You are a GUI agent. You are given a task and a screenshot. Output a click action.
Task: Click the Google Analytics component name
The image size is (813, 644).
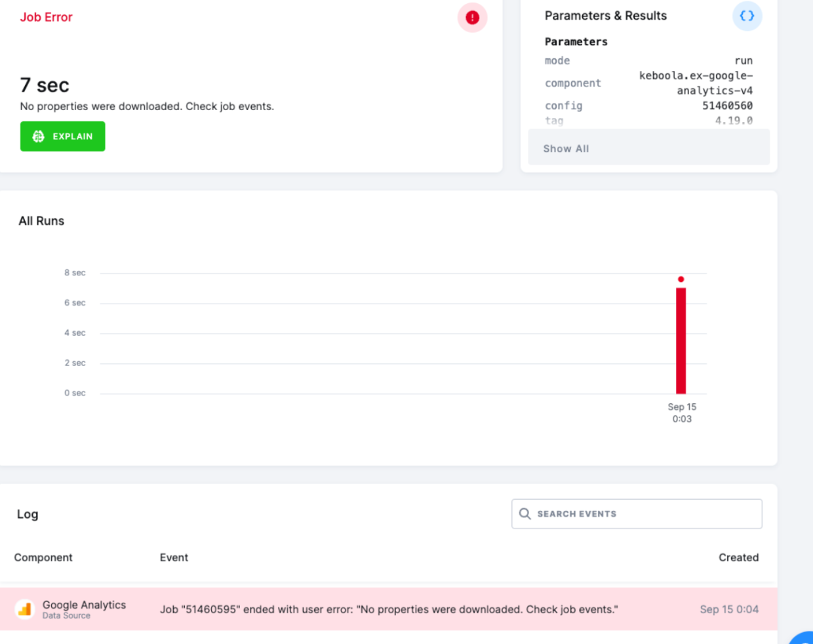[x=84, y=605]
